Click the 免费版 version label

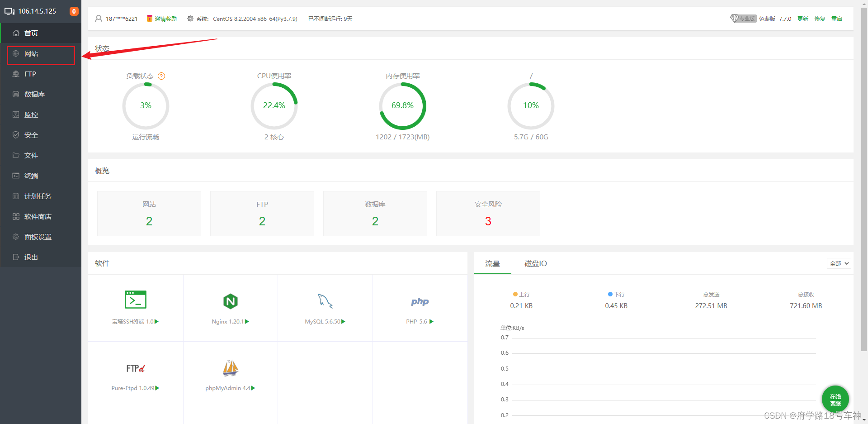(x=767, y=19)
